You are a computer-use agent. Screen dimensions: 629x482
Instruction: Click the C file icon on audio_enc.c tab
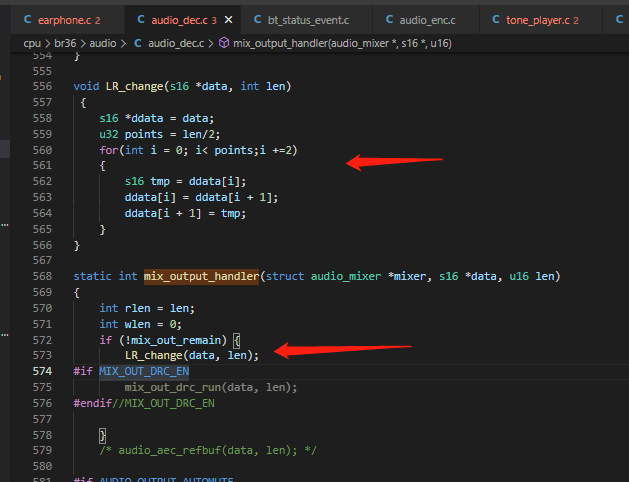389,19
